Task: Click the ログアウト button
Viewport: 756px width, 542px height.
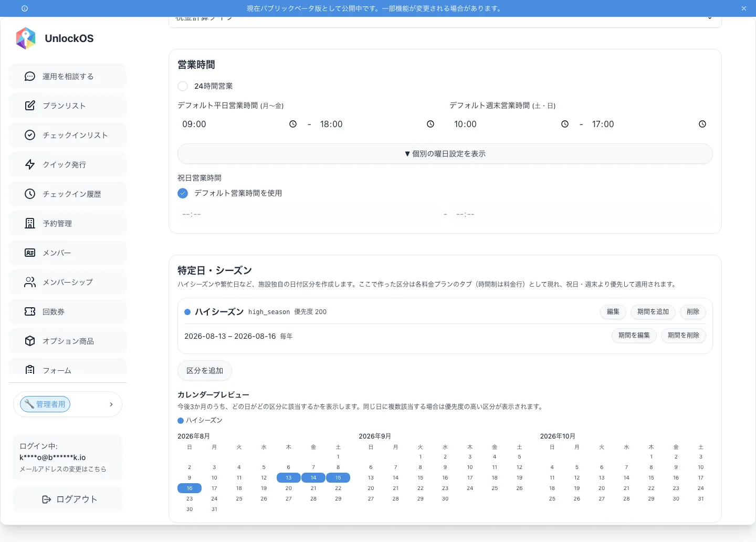Action: point(68,499)
